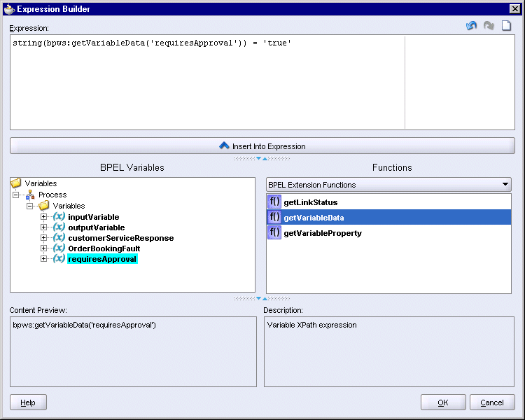
Task: Click splitter arrows above Content Preview
Action: tap(262, 298)
